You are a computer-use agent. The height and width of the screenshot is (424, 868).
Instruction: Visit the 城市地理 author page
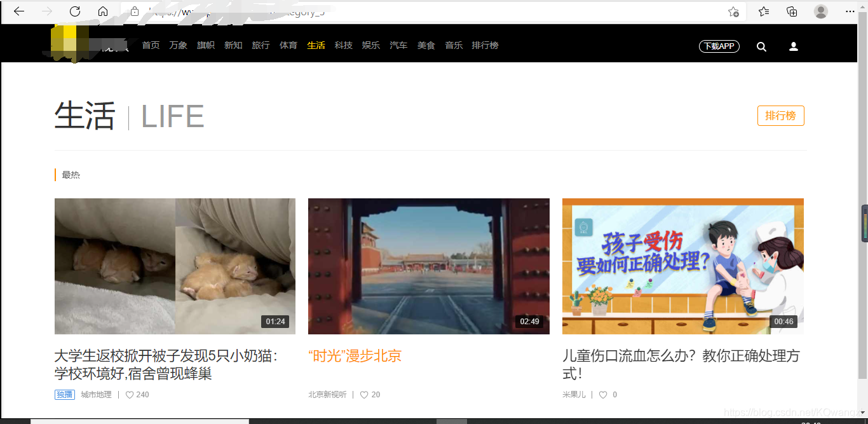[x=96, y=395]
